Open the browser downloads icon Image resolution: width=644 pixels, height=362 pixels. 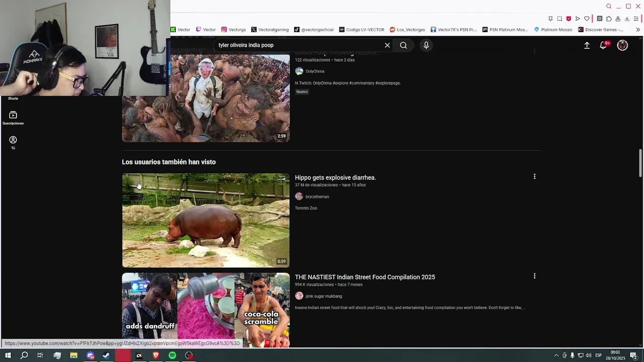point(627,19)
